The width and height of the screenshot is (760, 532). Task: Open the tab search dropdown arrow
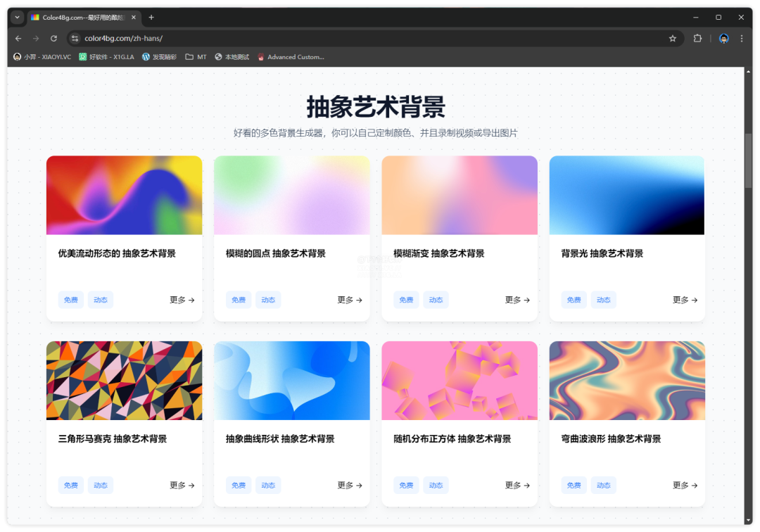point(16,17)
